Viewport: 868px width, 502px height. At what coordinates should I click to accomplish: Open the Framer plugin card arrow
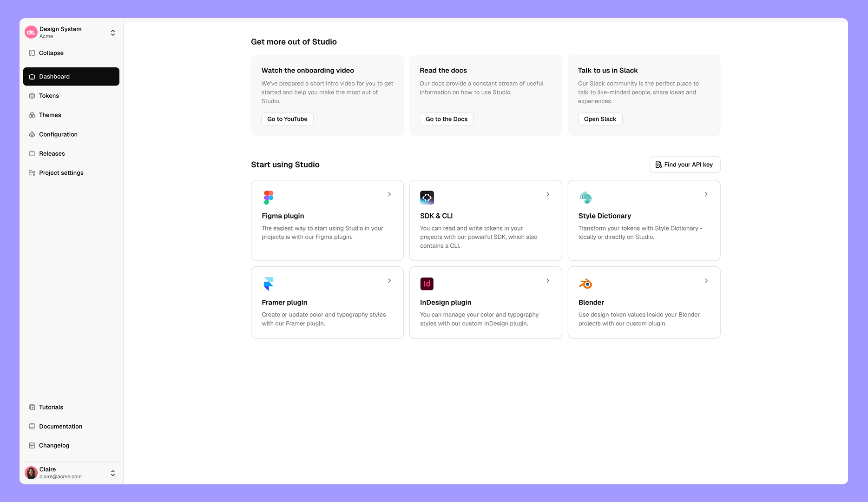coord(389,280)
